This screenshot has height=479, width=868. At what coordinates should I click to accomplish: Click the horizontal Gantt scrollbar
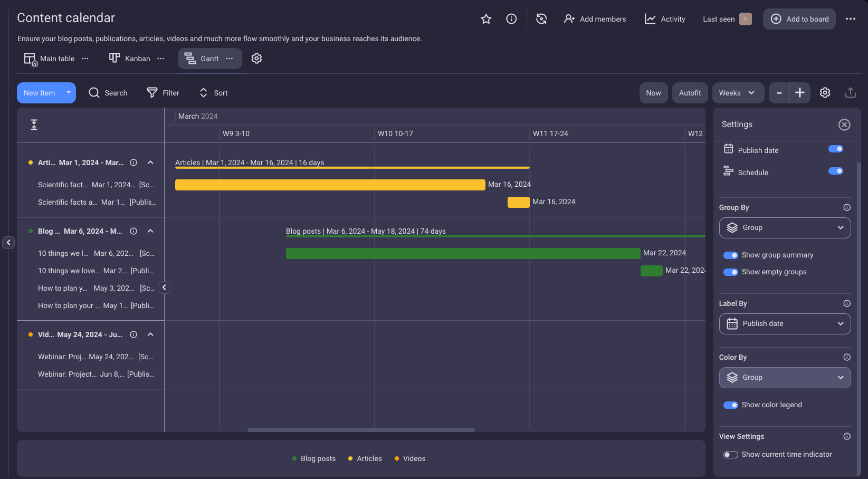(x=361, y=430)
